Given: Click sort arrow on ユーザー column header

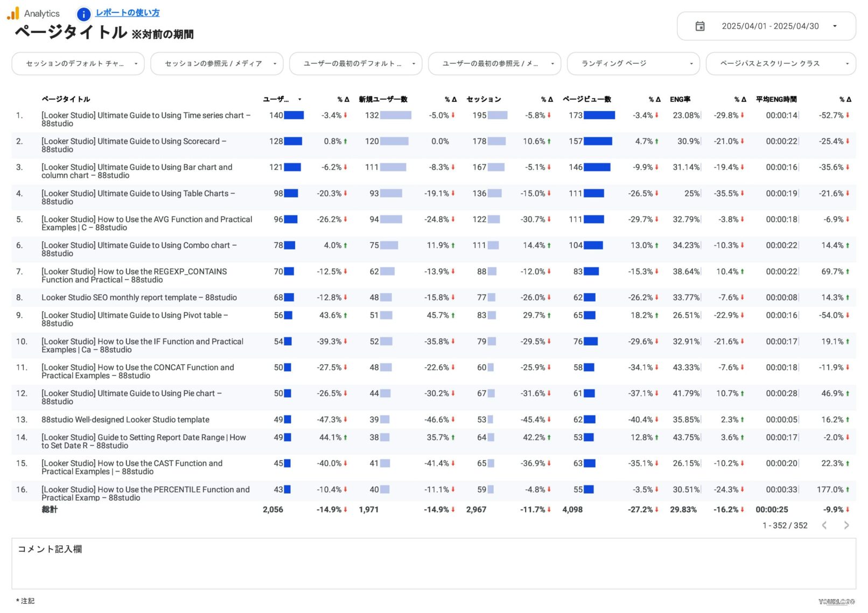Looking at the screenshot, I should click(299, 100).
